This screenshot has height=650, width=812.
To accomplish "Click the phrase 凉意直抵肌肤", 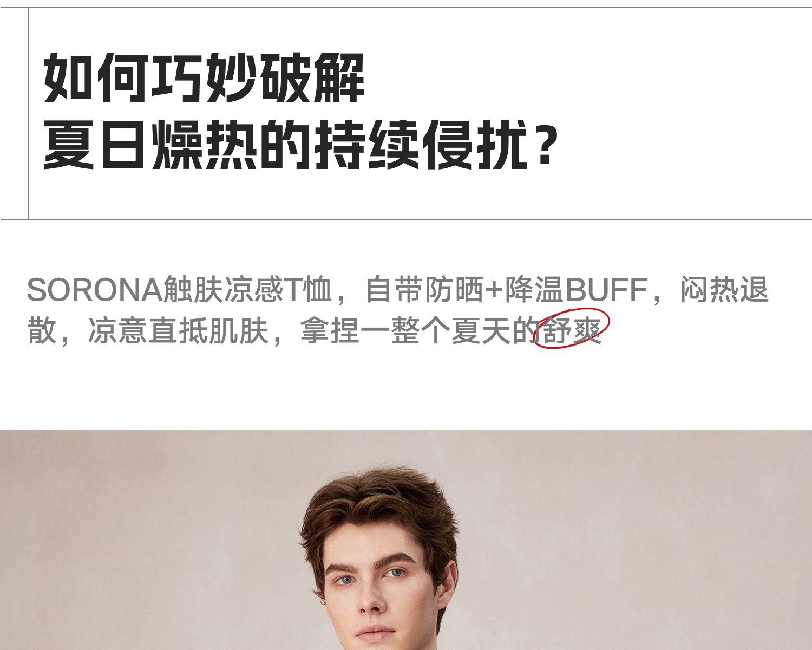I will click(x=179, y=330).
